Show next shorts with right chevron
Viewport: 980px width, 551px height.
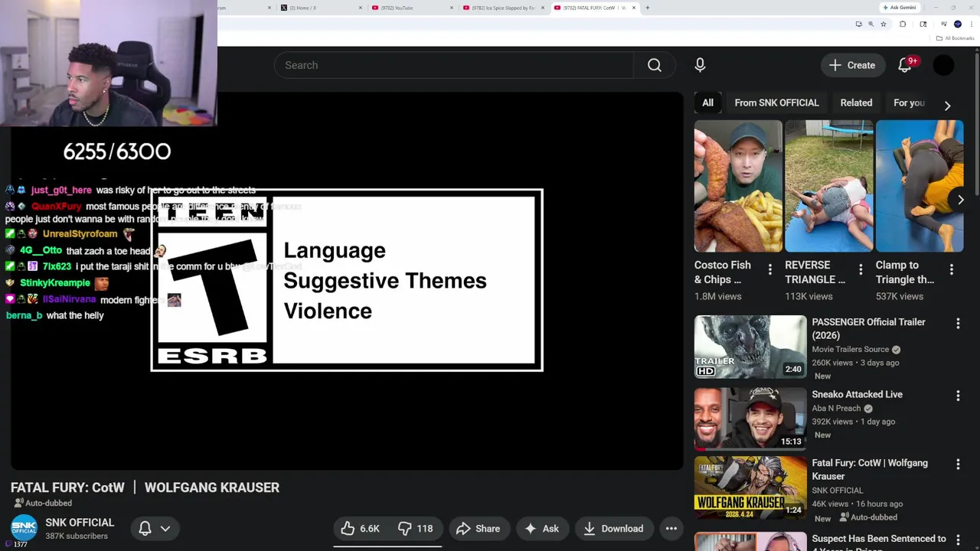pyautogui.click(x=960, y=200)
